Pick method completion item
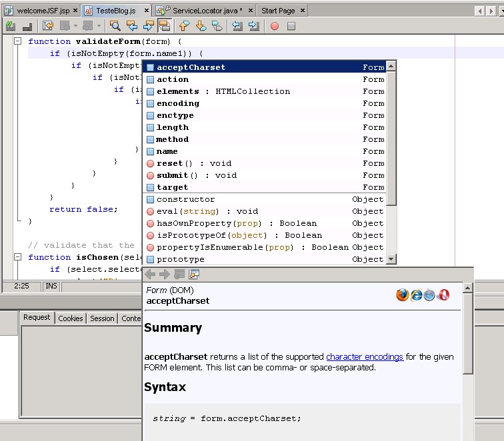Viewport: 504px width, 441px height. click(265, 139)
